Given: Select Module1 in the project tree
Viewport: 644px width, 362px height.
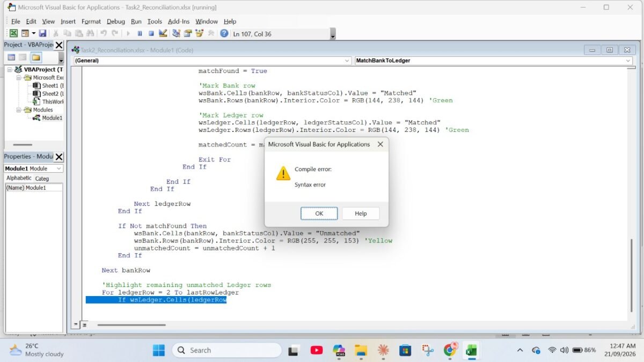Looking at the screenshot, I should (x=47, y=118).
